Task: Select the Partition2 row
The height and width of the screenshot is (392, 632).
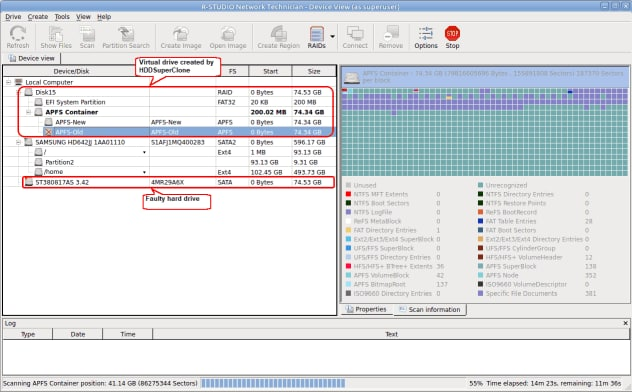Action: pos(60,162)
